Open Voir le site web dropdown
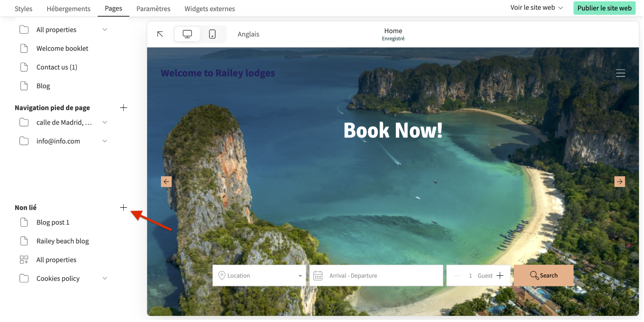The height and width of the screenshot is (322, 644). click(536, 8)
